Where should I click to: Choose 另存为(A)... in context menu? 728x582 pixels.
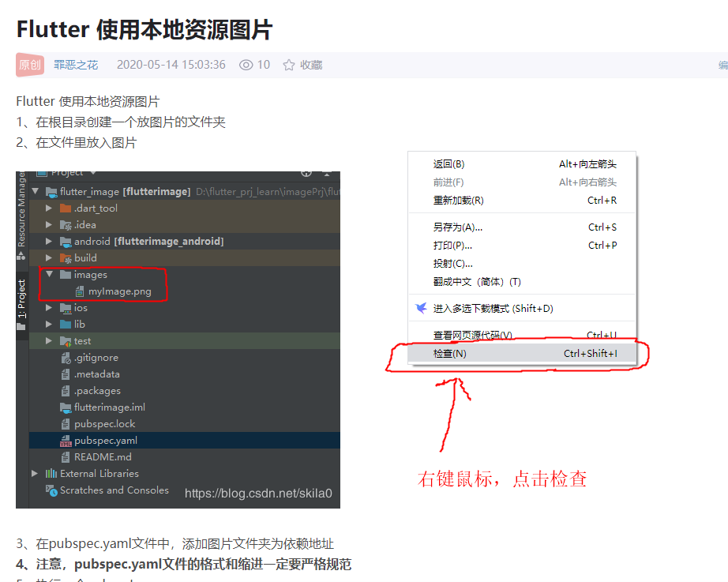pyautogui.click(x=522, y=227)
